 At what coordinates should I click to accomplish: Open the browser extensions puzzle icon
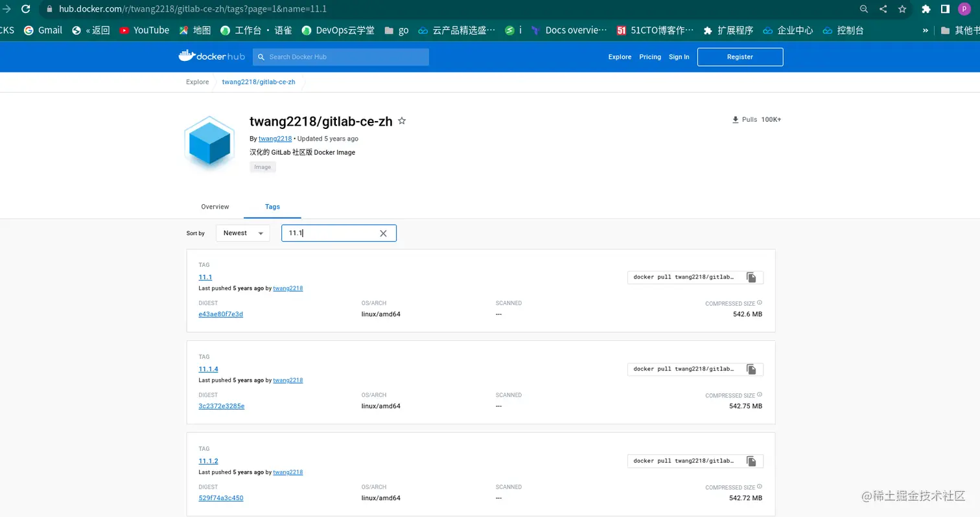tap(926, 9)
